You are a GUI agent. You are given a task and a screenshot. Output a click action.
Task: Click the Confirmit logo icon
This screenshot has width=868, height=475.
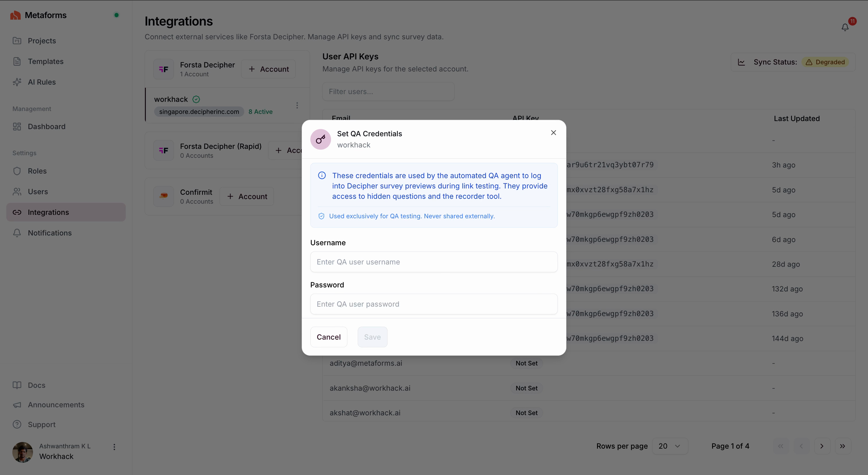pos(164,196)
